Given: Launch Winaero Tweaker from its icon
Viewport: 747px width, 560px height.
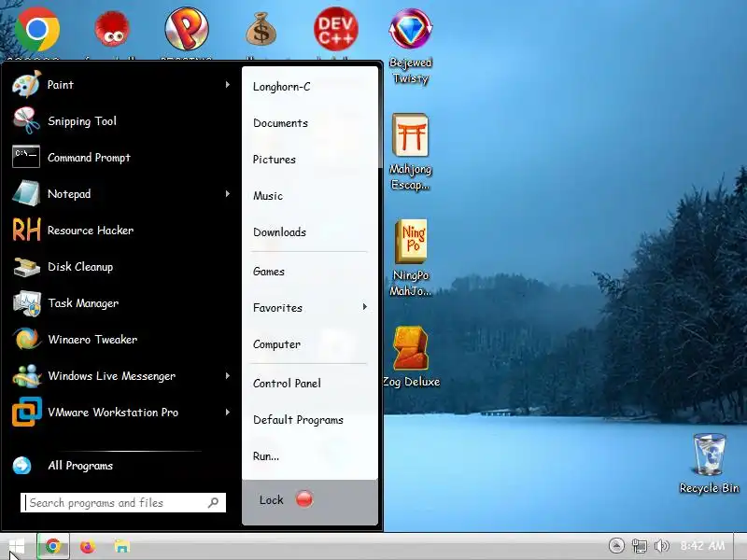Looking at the screenshot, I should (27, 339).
